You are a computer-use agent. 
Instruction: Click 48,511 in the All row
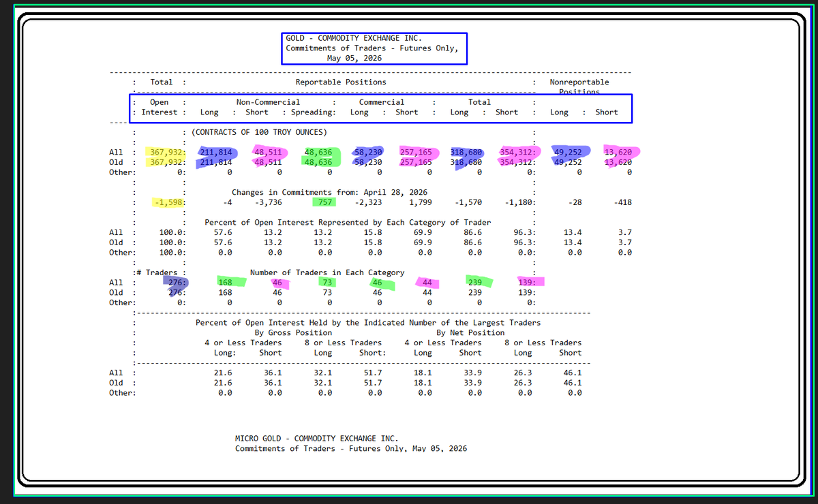tap(268, 153)
